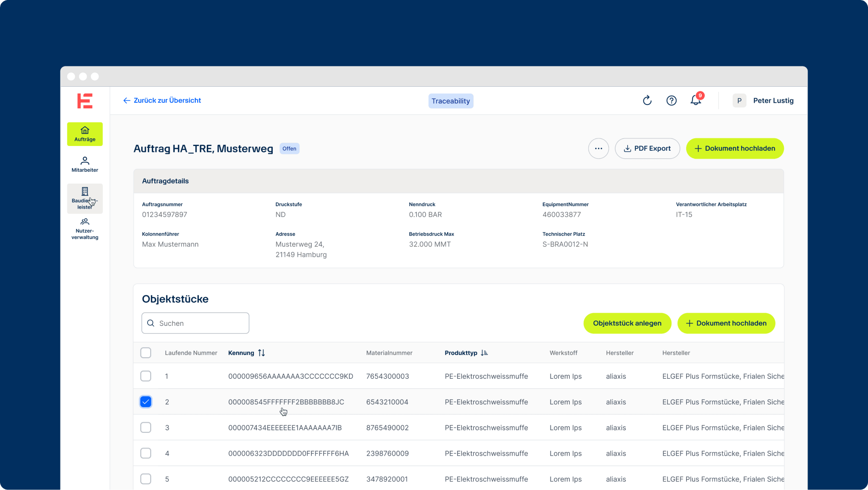Toggle the select-all checkbox in table header

click(146, 353)
